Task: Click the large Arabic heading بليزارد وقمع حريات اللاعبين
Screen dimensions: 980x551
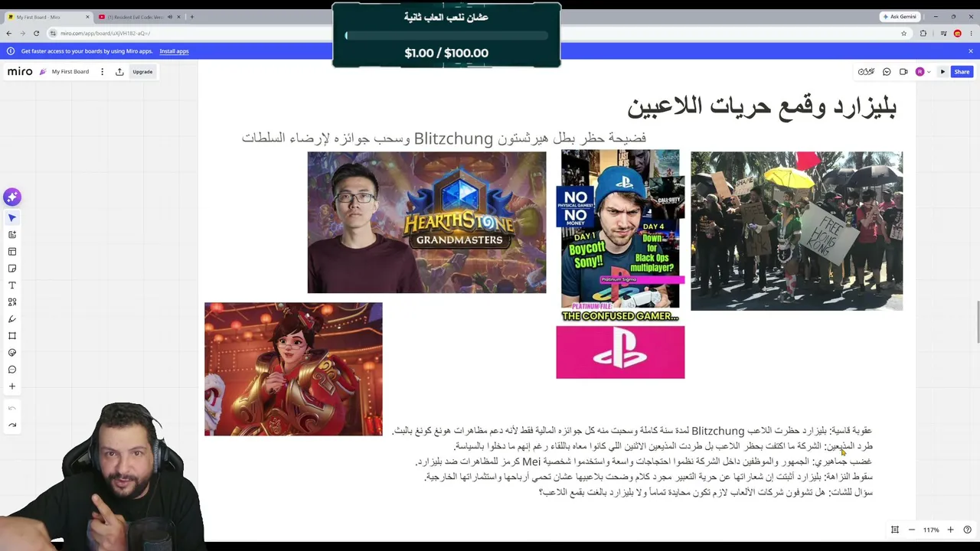Action: [x=762, y=106]
